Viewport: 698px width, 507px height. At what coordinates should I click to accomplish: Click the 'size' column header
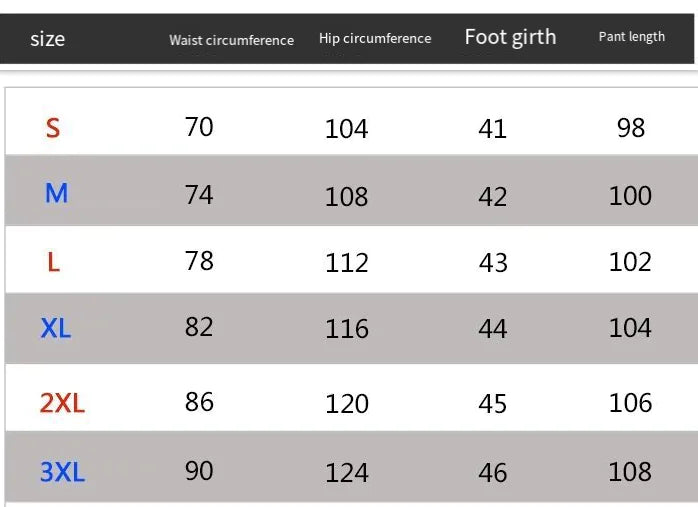click(47, 39)
